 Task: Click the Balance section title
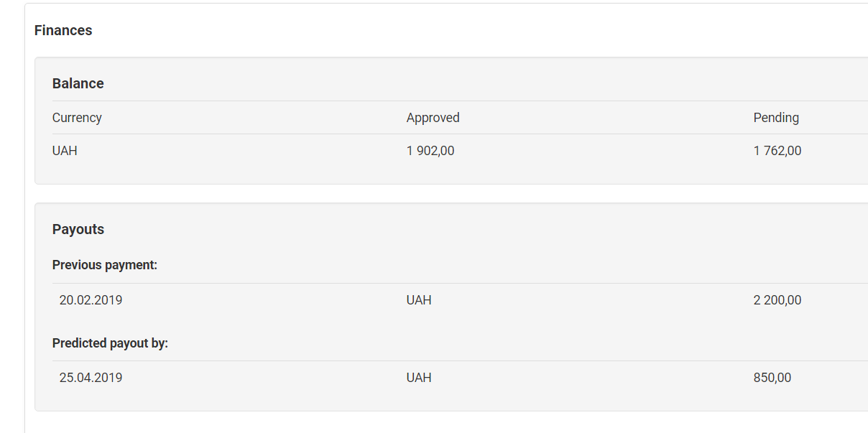click(78, 83)
